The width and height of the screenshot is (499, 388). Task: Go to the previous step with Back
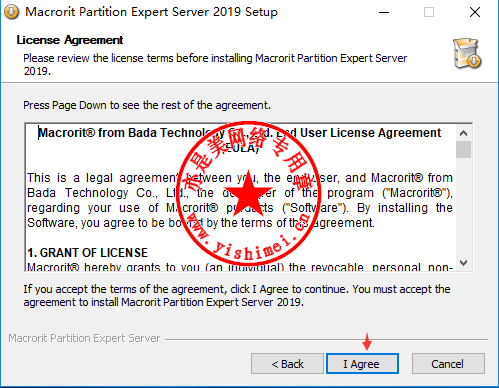tap(287, 364)
